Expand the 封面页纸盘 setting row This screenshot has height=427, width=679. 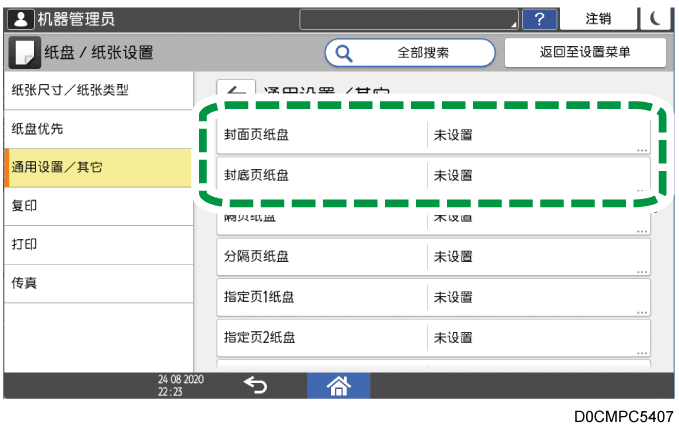[433, 135]
